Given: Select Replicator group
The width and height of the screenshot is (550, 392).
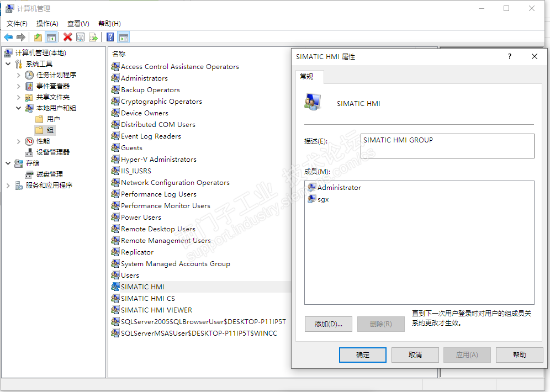Looking at the screenshot, I should pos(137,252).
